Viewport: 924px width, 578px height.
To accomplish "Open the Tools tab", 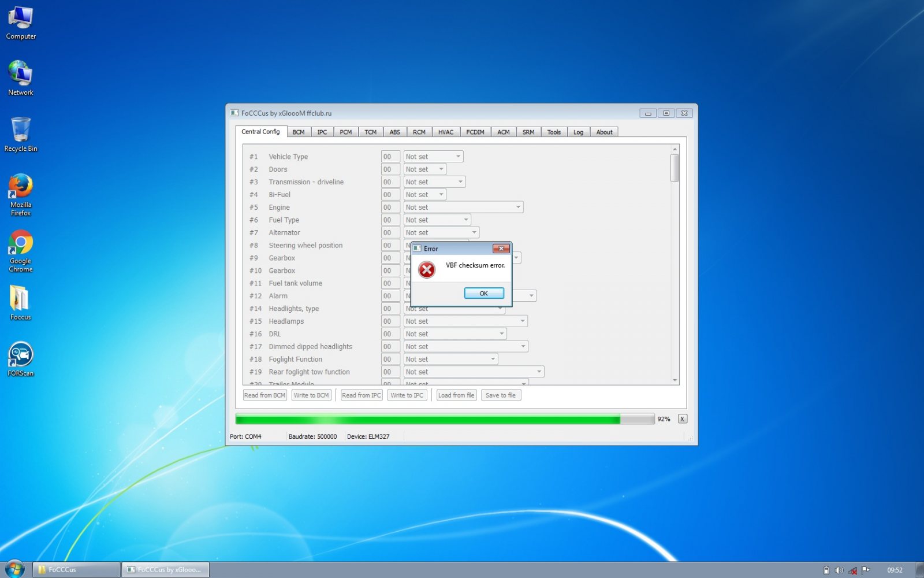I will pyautogui.click(x=554, y=132).
